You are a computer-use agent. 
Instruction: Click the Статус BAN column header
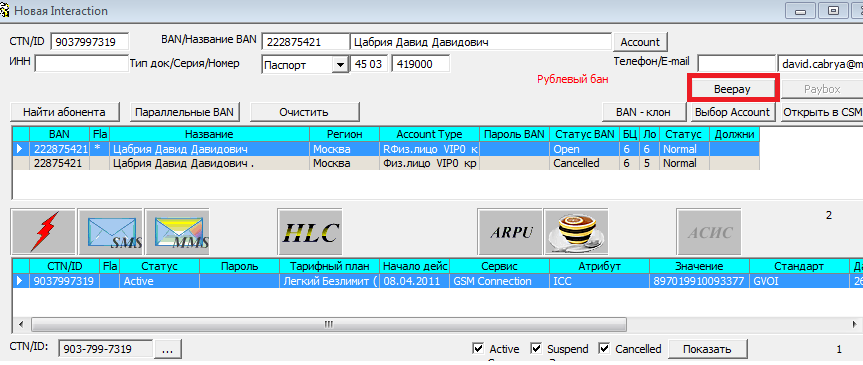585,134
